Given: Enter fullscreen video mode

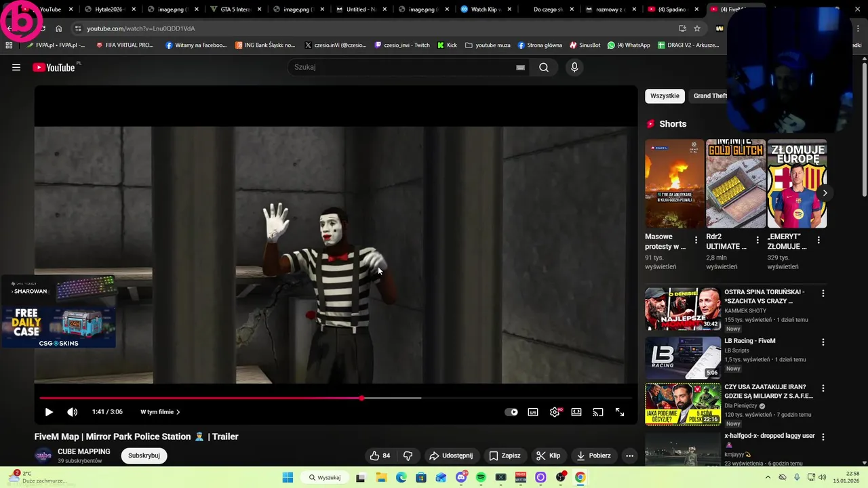Looking at the screenshot, I should click(x=620, y=412).
